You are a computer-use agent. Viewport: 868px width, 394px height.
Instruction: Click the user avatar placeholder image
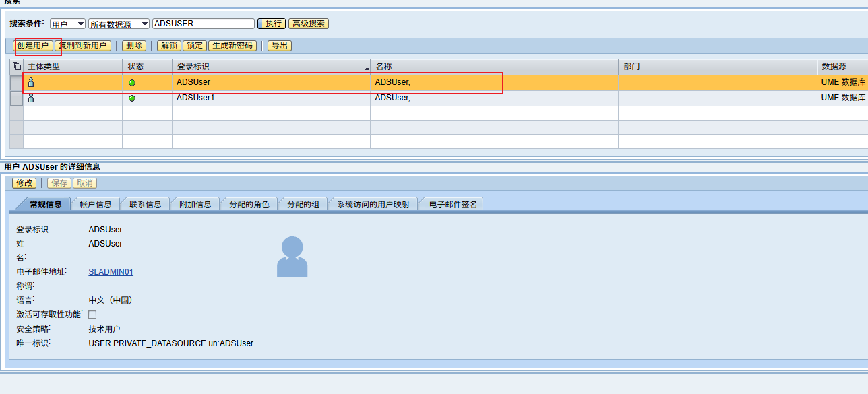[x=292, y=257]
